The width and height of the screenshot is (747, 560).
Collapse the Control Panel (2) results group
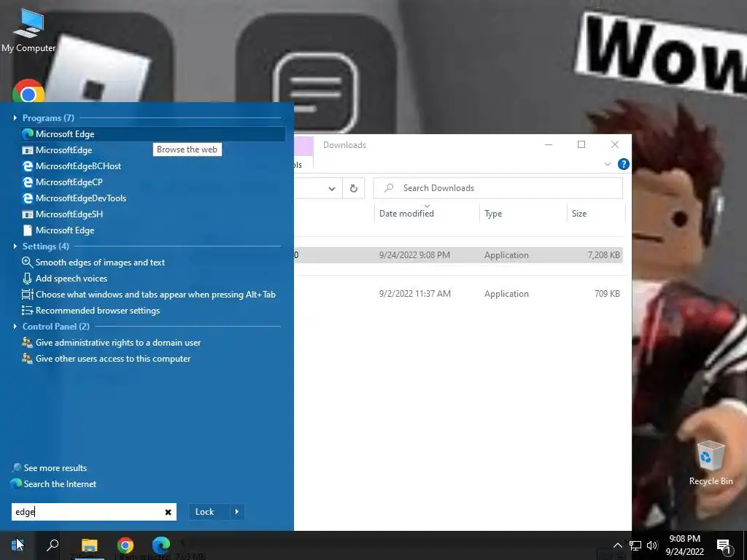coord(15,327)
